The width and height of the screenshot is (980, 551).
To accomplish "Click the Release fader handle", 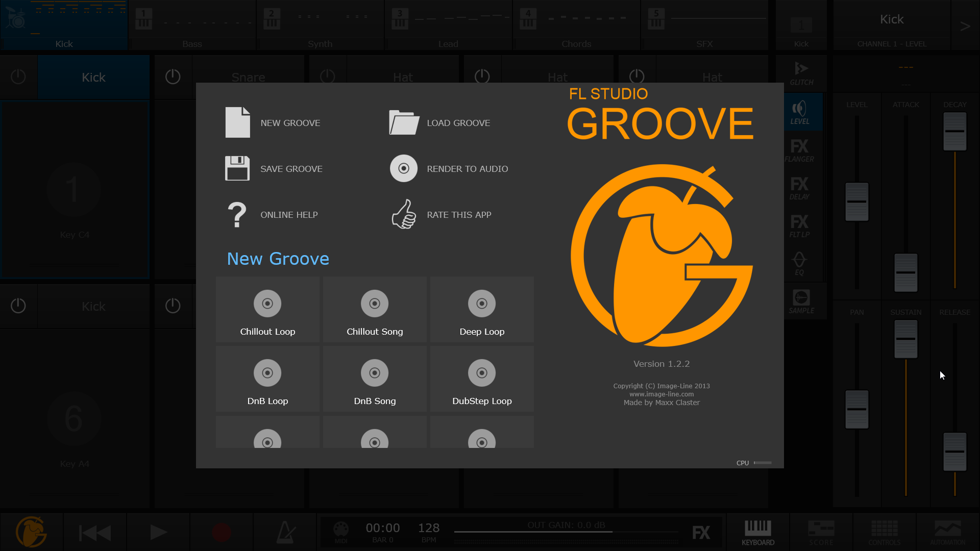I will [x=955, y=452].
